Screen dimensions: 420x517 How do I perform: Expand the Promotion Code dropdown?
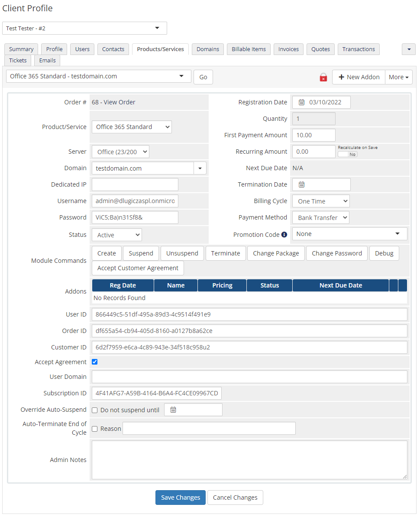[x=350, y=234]
